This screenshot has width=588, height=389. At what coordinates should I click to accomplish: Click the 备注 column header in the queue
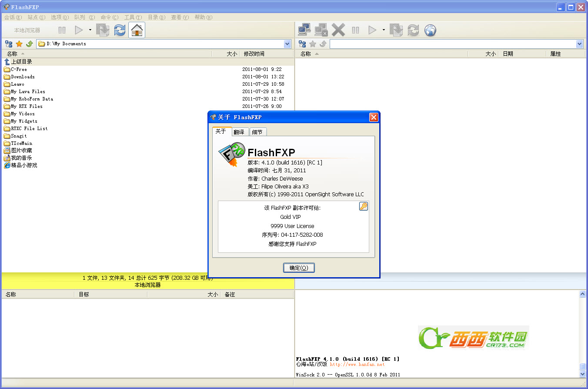click(x=257, y=295)
